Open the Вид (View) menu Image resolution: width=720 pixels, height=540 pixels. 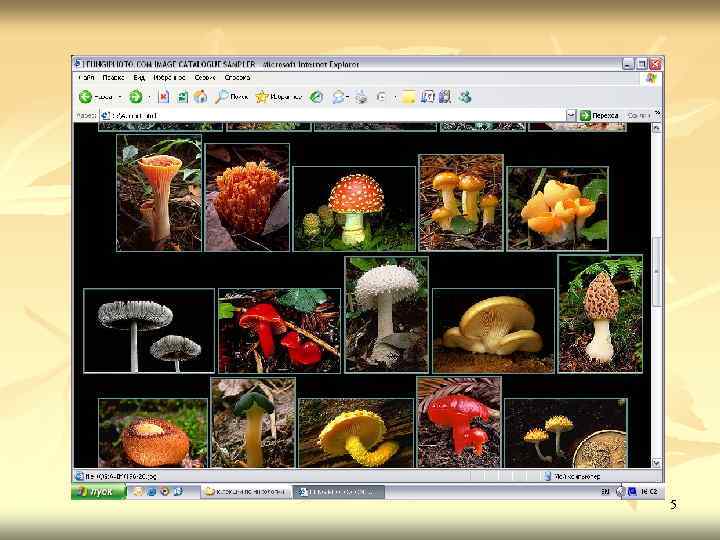click(x=139, y=78)
